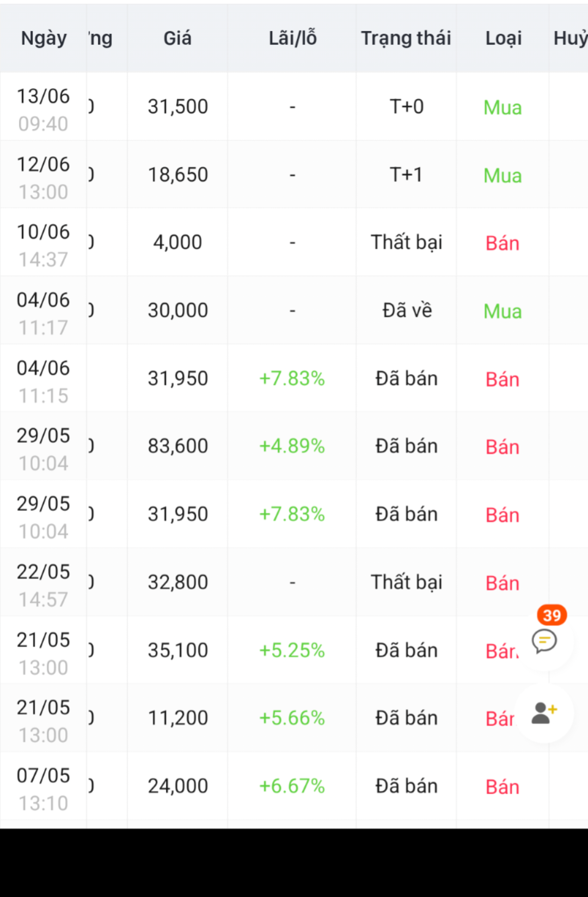Click the T+1 status cell
Screen dimensions: 588x897
tap(406, 175)
